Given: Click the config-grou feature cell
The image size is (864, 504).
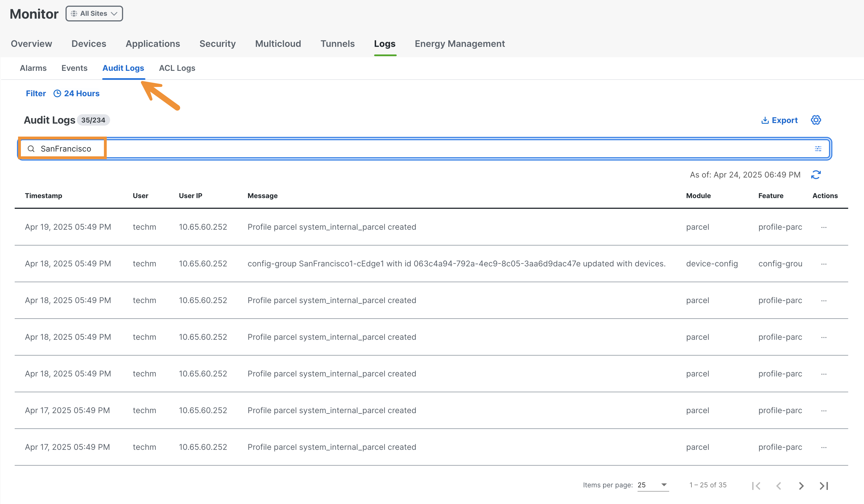Looking at the screenshot, I should tap(780, 264).
